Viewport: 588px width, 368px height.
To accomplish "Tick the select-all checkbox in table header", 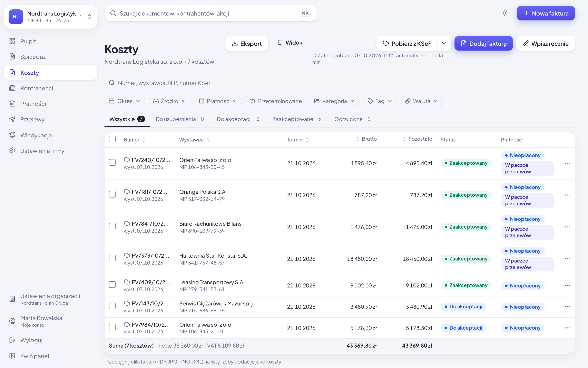I will [x=112, y=139].
